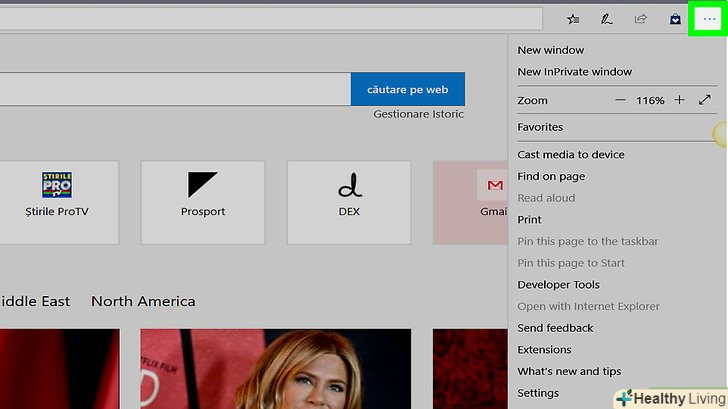
Task: Choose Cast media to device
Action: click(571, 155)
